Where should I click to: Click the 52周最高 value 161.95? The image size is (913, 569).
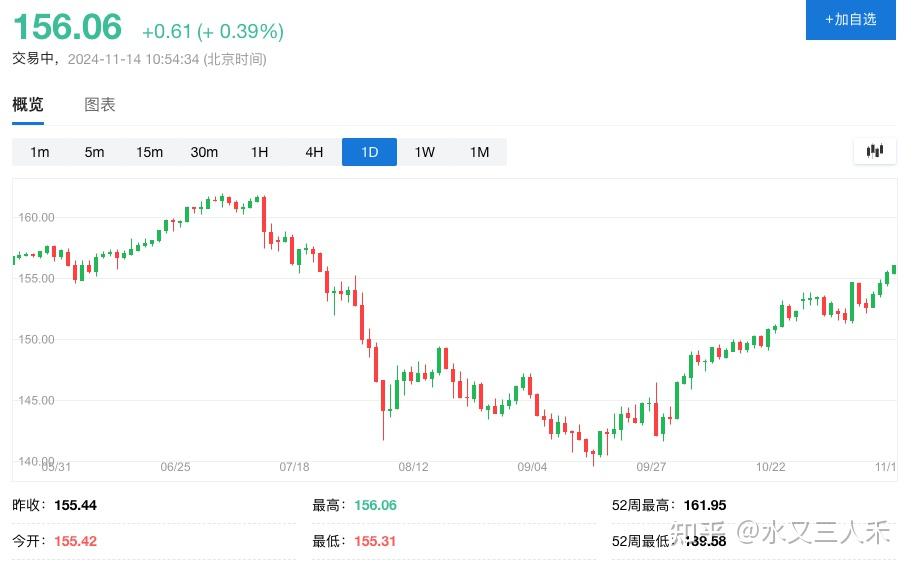point(705,505)
